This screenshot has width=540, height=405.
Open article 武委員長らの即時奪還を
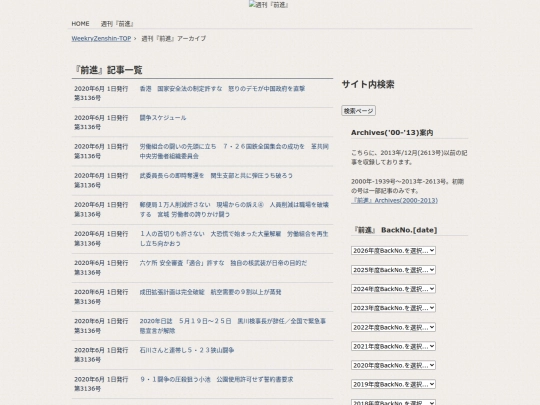216,176
